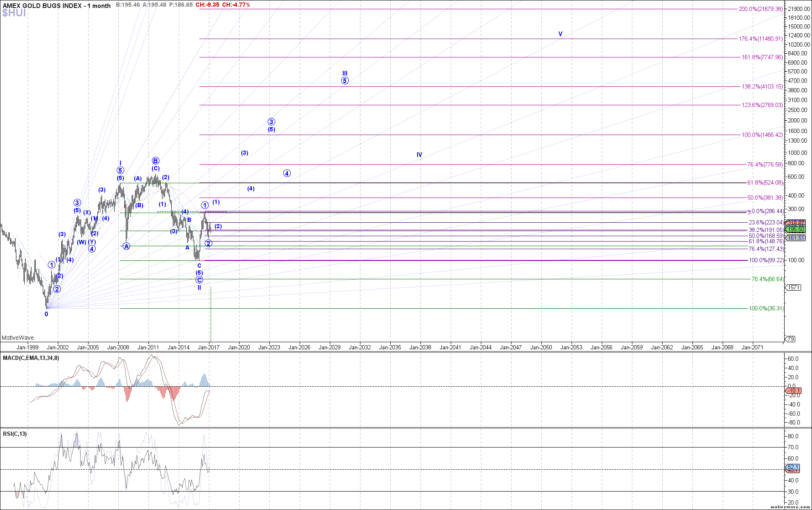Select the Jan-1999 date axis label
Image resolution: width=812 pixels, height=510 pixels.
(27, 347)
